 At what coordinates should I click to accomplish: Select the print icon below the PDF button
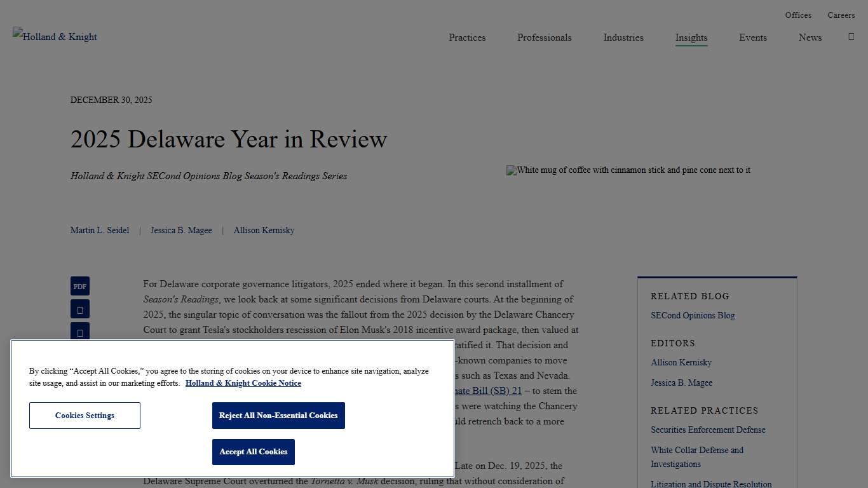click(x=79, y=309)
